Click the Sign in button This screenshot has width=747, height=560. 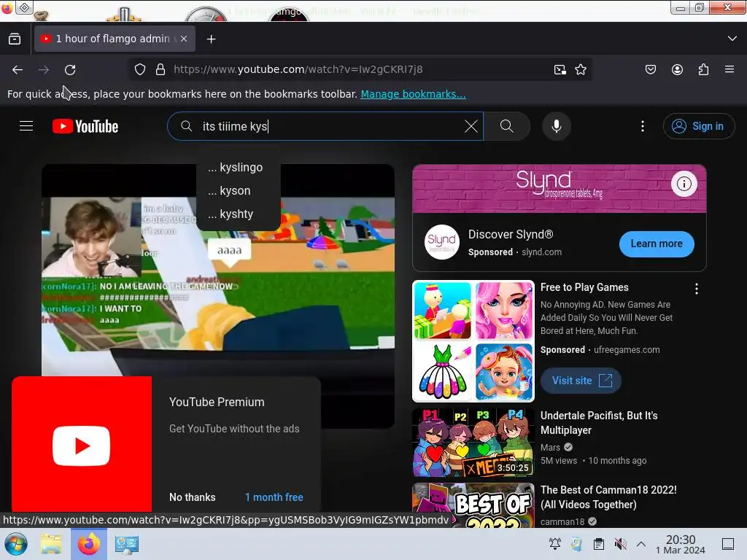[698, 126]
